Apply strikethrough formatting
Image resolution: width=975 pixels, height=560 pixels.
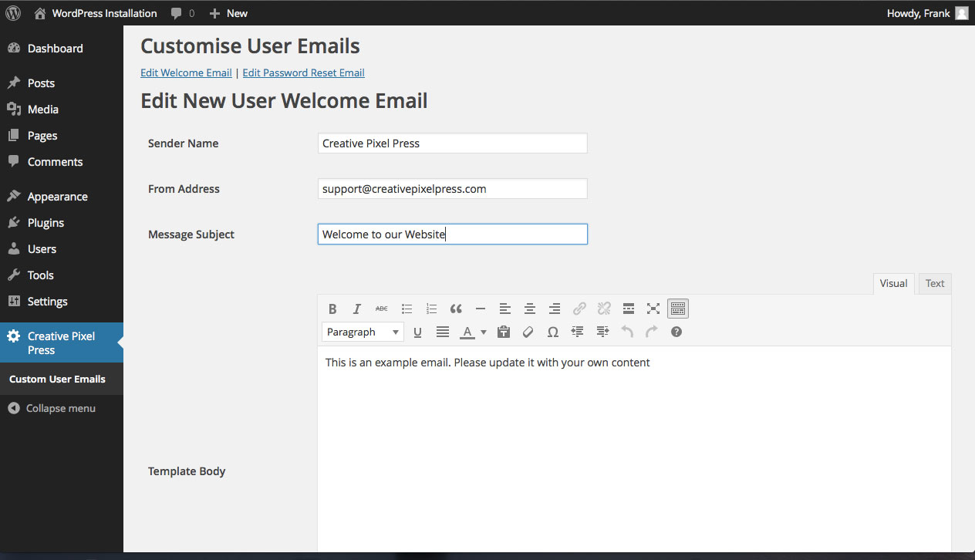point(382,309)
